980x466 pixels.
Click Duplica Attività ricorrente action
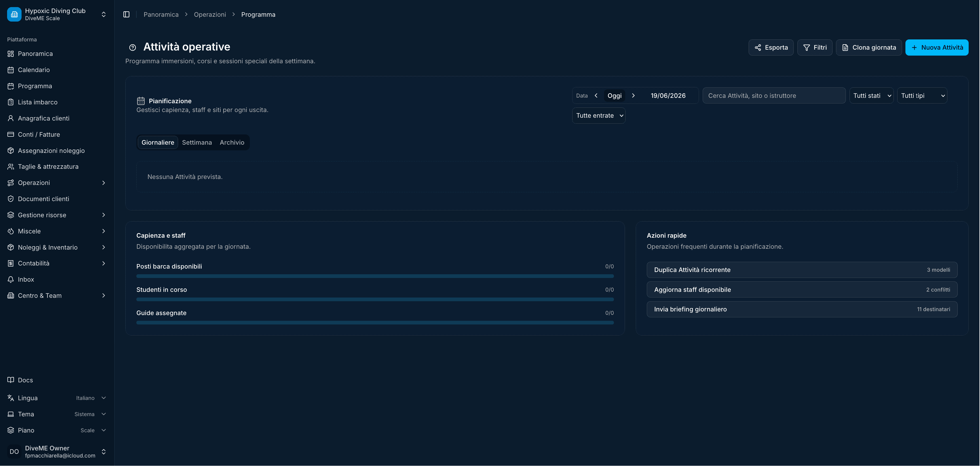pos(802,270)
